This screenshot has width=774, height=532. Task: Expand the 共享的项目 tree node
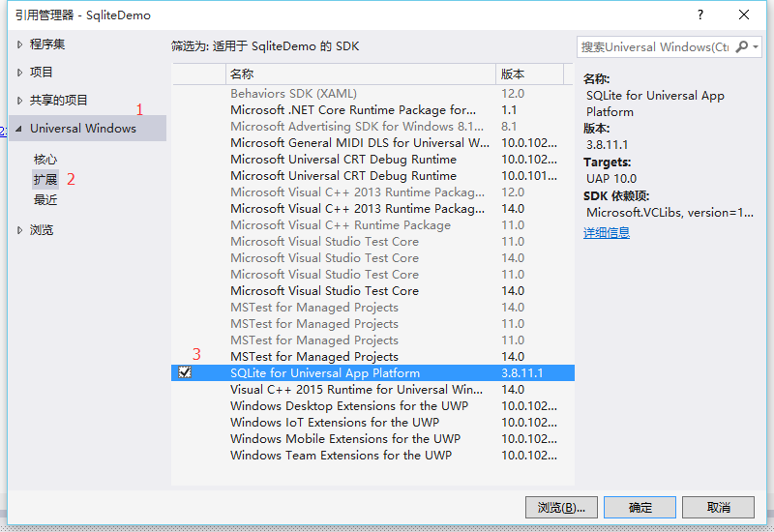pyautogui.click(x=19, y=101)
